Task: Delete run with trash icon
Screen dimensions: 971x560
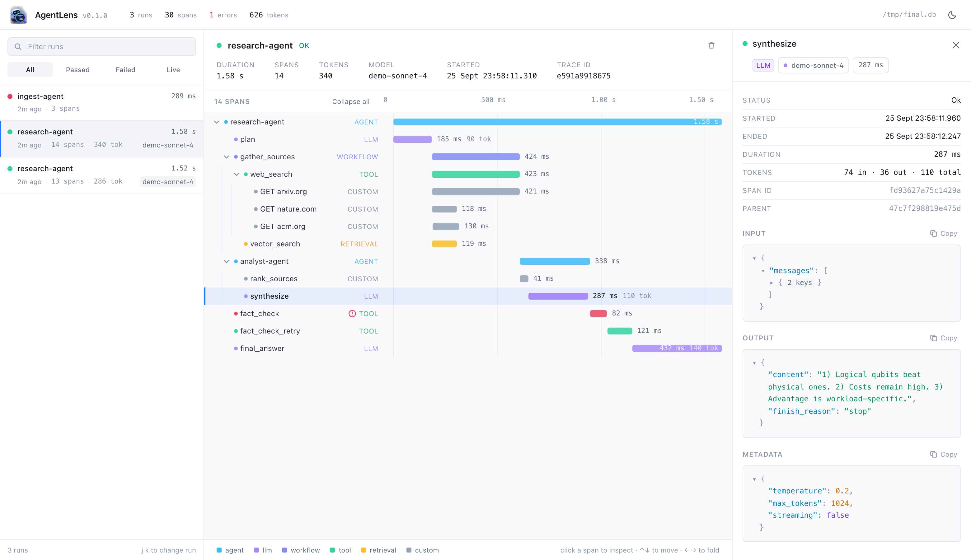Action: click(x=711, y=45)
